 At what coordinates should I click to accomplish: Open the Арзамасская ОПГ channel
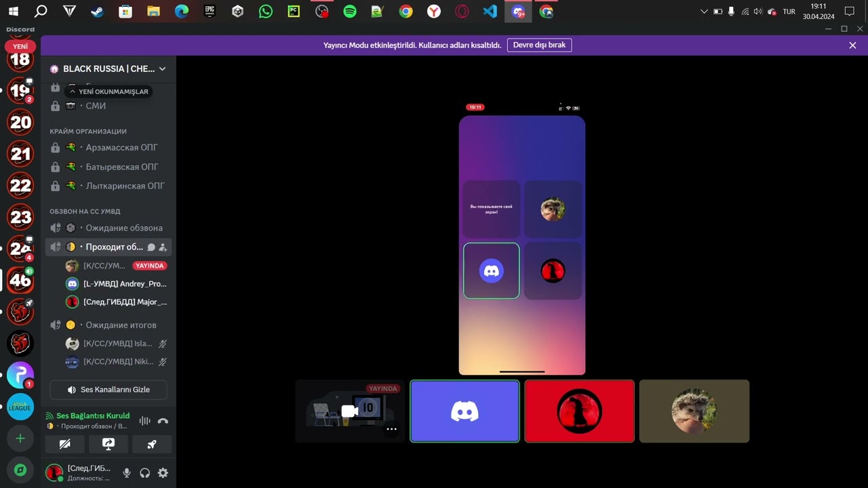pos(108,147)
